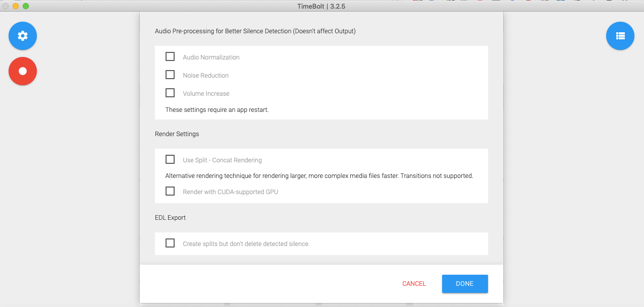Check the Volume Increase option
Screen dimensions: 644x307
coord(170,93)
